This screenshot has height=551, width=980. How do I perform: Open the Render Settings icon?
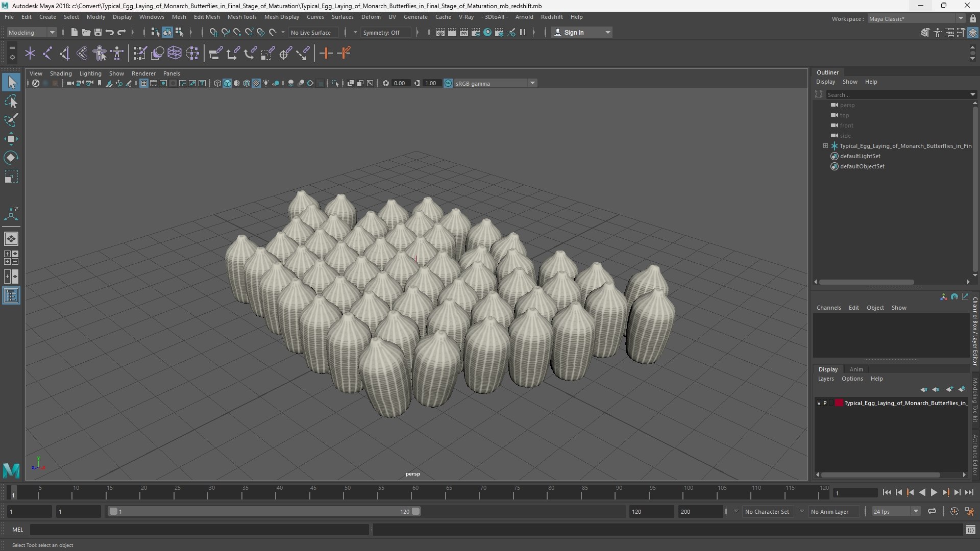pos(476,32)
